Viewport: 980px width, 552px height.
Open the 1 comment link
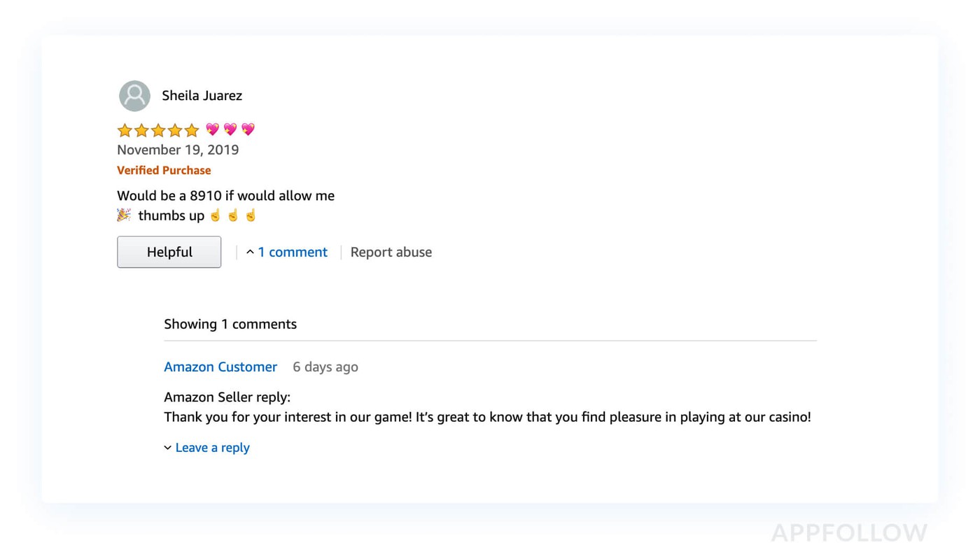[x=292, y=253]
